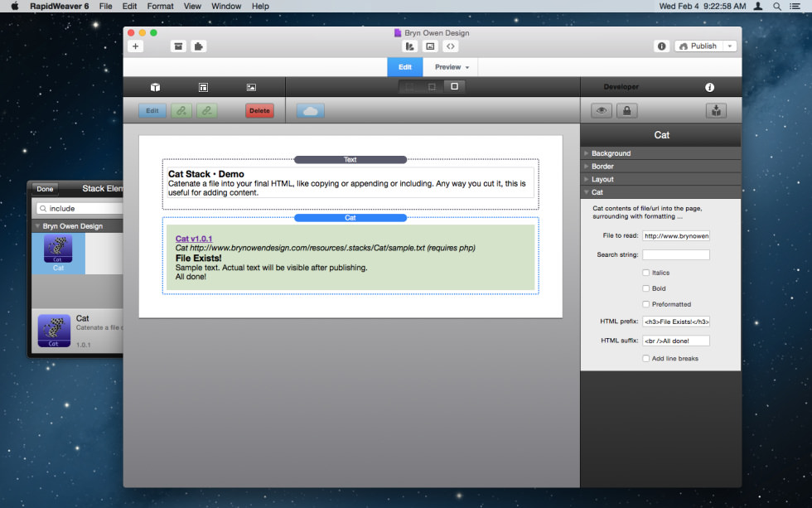Click the add page plus button
Image resolution: width=812 pixels, height=508 pixels.
click(x=135, y=46)
